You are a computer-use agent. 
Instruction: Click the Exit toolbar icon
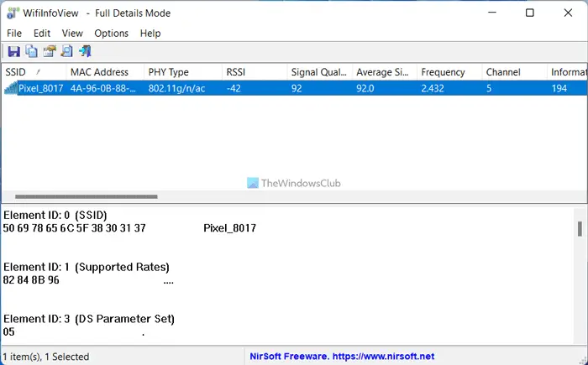click(85, 51)
